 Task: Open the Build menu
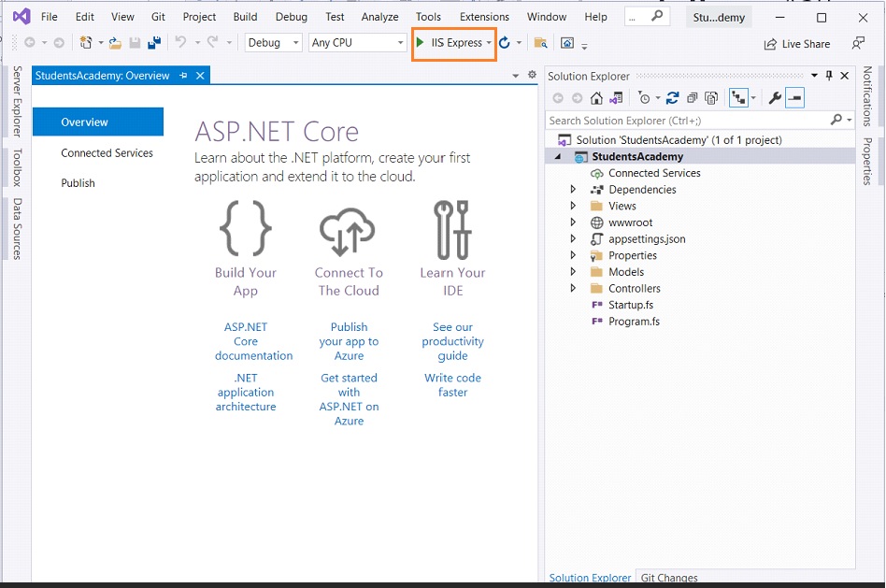(x=245, y=17)
